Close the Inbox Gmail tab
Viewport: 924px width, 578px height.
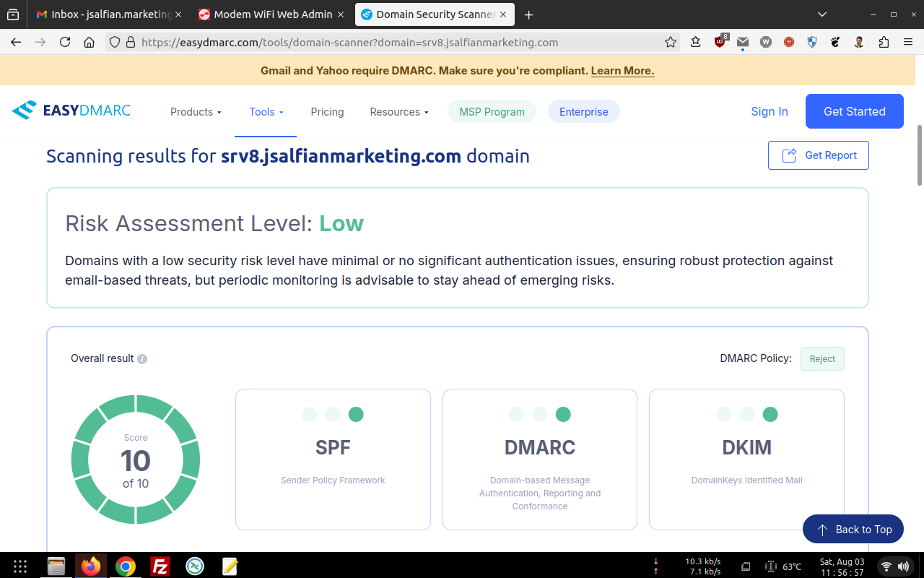pyautogui.click(x=178, y=14)
